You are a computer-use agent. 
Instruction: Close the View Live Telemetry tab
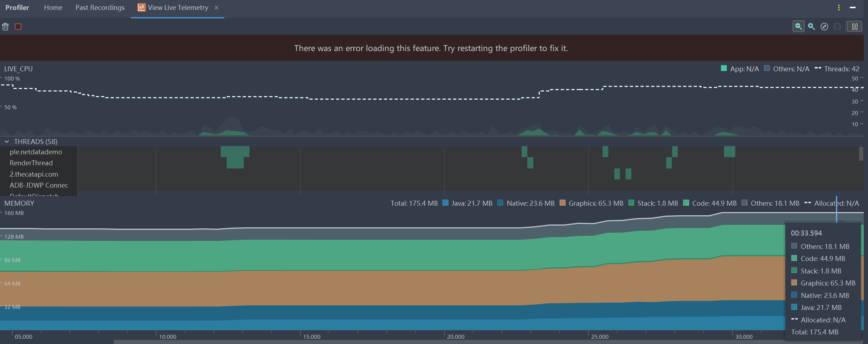(x=217, y=7)
